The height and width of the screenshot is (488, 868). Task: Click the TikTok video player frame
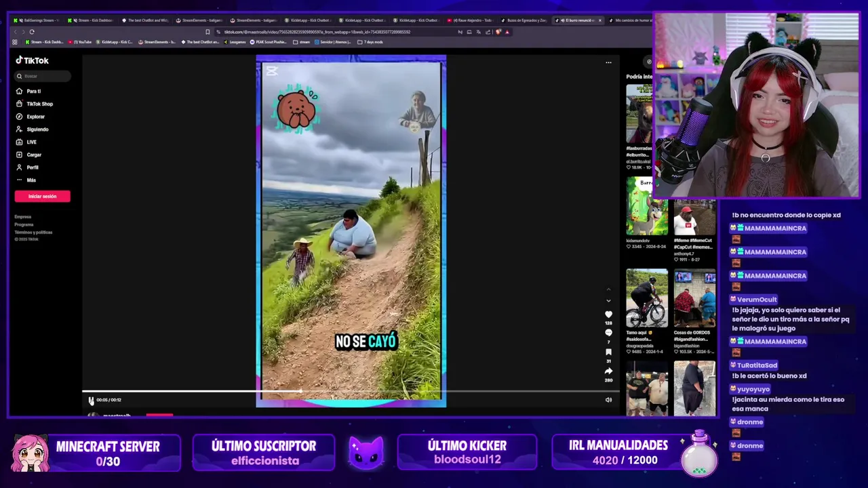(351, 232)
